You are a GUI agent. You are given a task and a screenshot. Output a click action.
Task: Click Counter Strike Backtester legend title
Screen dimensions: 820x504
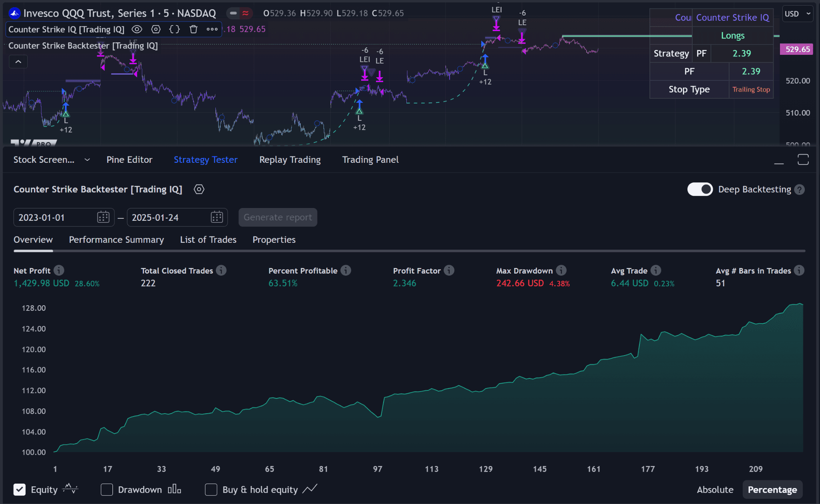pyautogui.click(x=83, y=46)
